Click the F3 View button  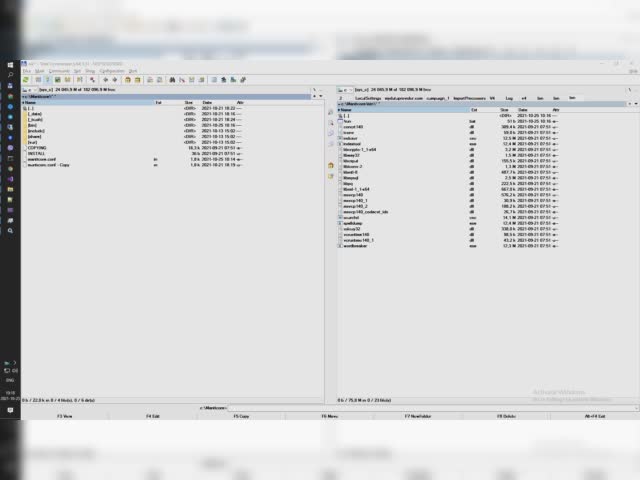64,416
